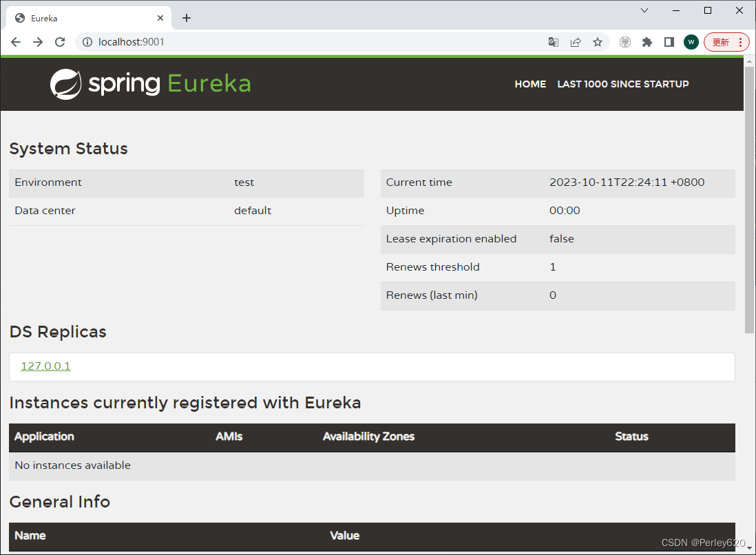Click the DS Replicas heading
The height and width of the screenshot is (555, 756).
pyautogui.click(x=58, y=332)
